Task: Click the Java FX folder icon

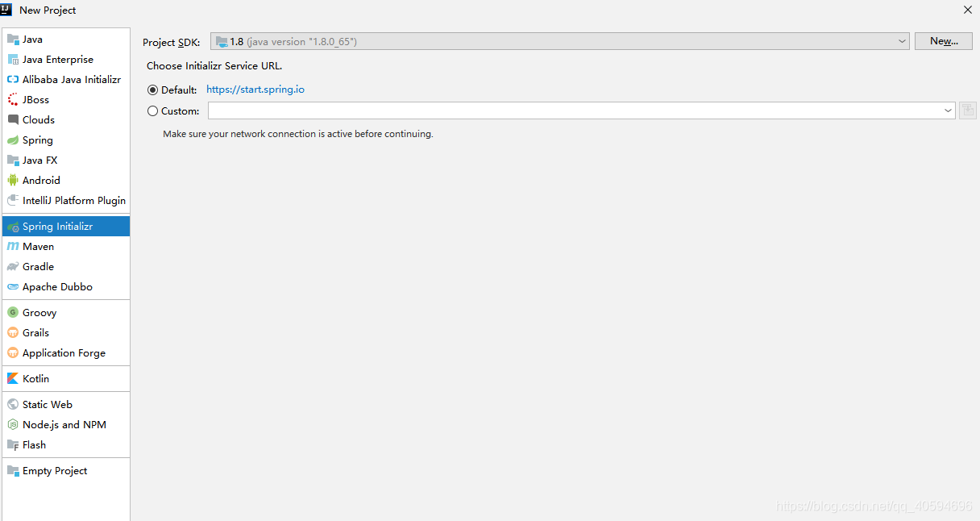Action: pyautogui.click(x=13, y=160)
